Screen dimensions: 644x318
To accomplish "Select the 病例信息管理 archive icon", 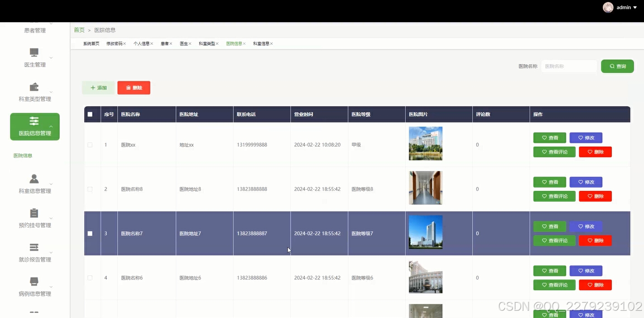I will coord(34,281).
